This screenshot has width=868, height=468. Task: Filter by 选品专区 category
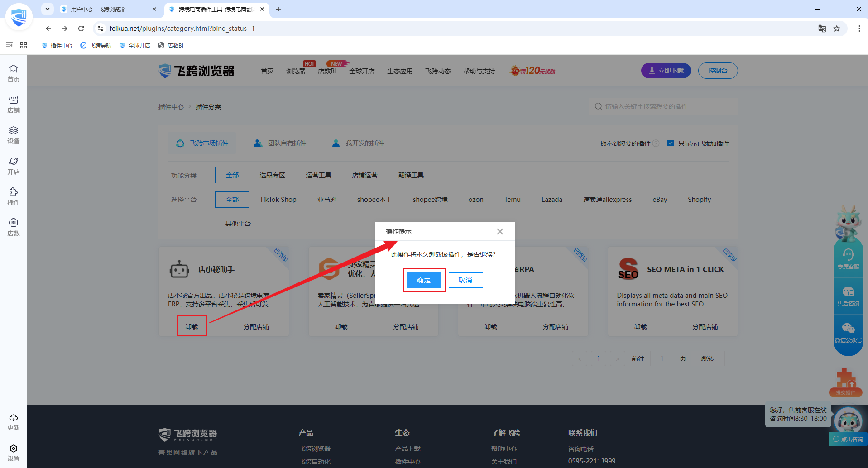272,175
